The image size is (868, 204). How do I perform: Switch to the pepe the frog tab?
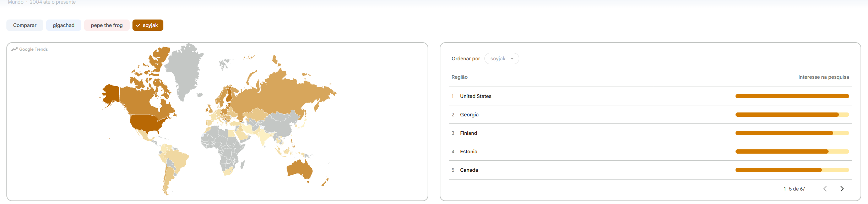tap(107, 25)
